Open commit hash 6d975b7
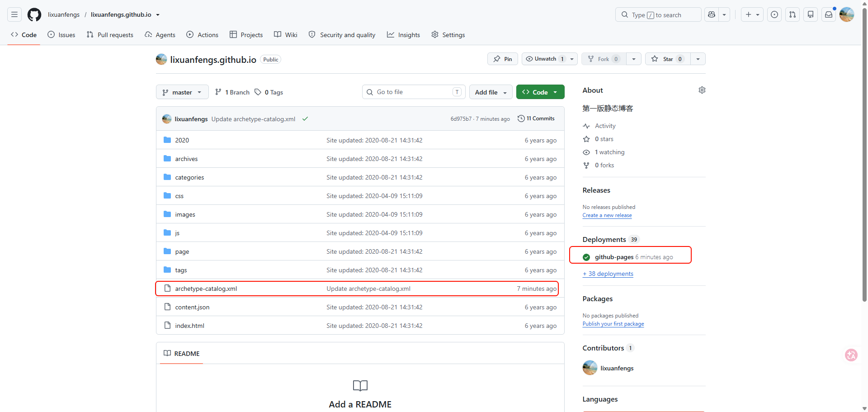 coord(461,119)
